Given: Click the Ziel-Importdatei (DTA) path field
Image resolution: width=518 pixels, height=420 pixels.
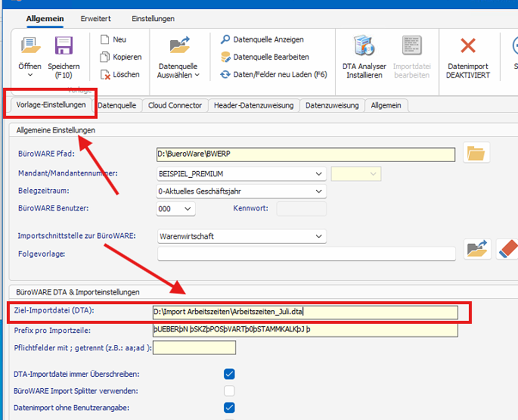Looking at the screenshot, I should 305,313.
